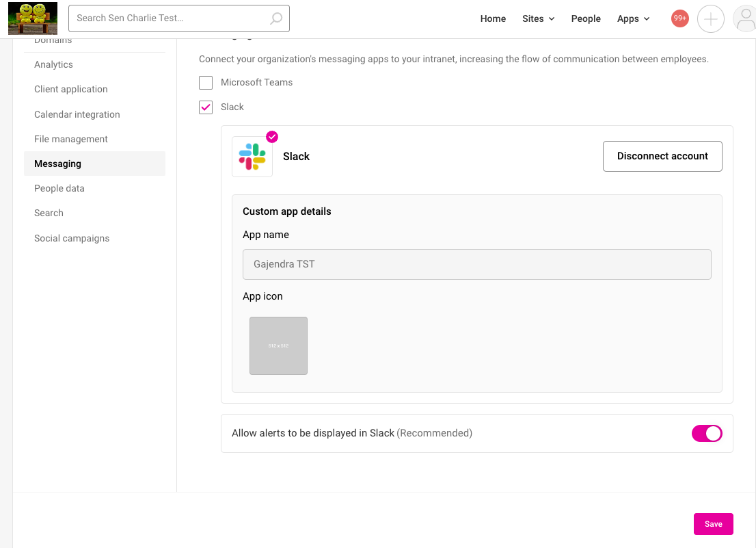Viewport: 756px width, 548px height.
Task: Expand the Sites dropdown
Action: (538, 18)
